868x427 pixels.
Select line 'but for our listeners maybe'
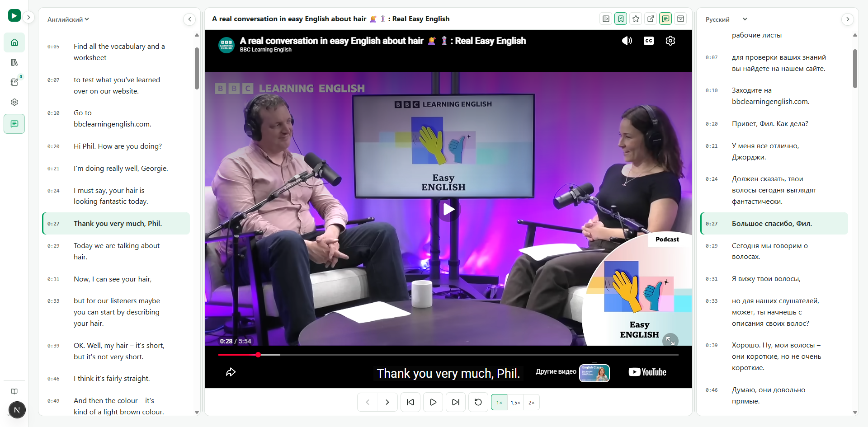point(116,312)
